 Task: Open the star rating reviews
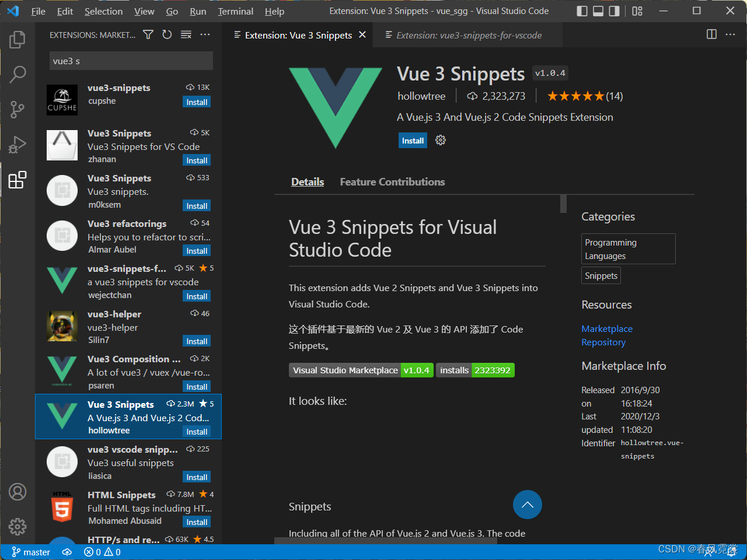click(585, 96)
